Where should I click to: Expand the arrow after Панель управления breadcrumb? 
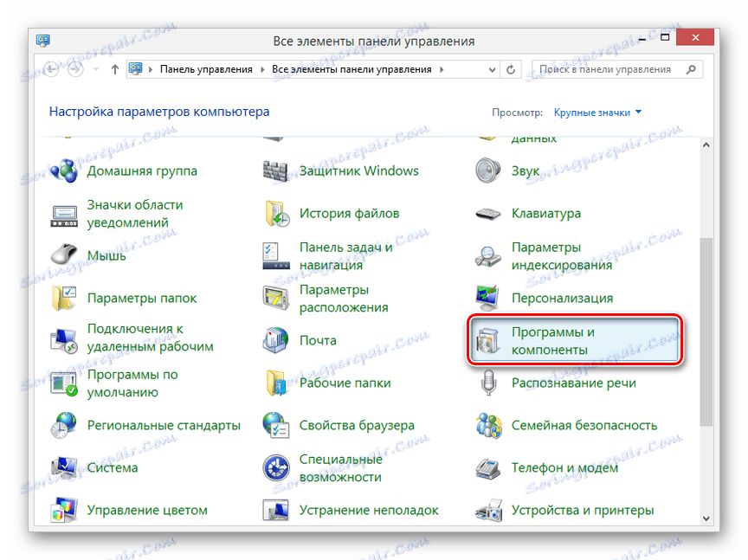coord(262,69)
